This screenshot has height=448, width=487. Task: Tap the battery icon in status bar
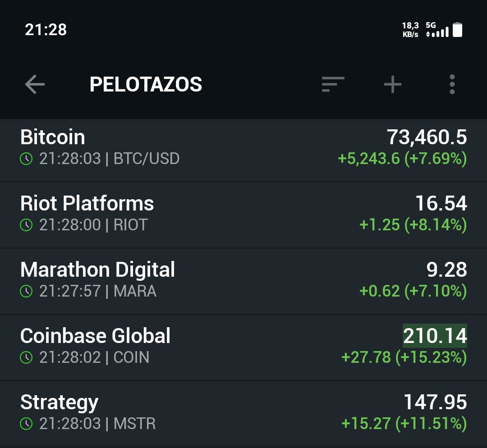click(457, 30)
